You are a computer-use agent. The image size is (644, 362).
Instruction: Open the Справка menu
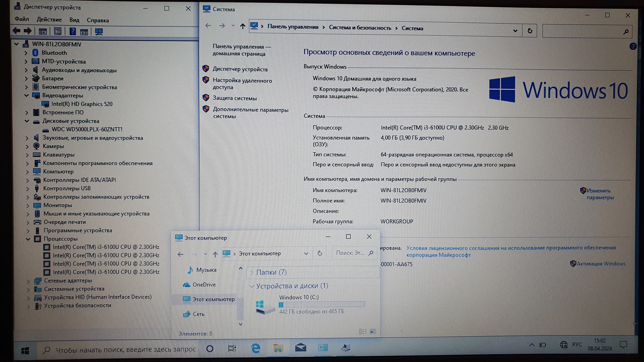pyautogui.click(x=97, y=20)
